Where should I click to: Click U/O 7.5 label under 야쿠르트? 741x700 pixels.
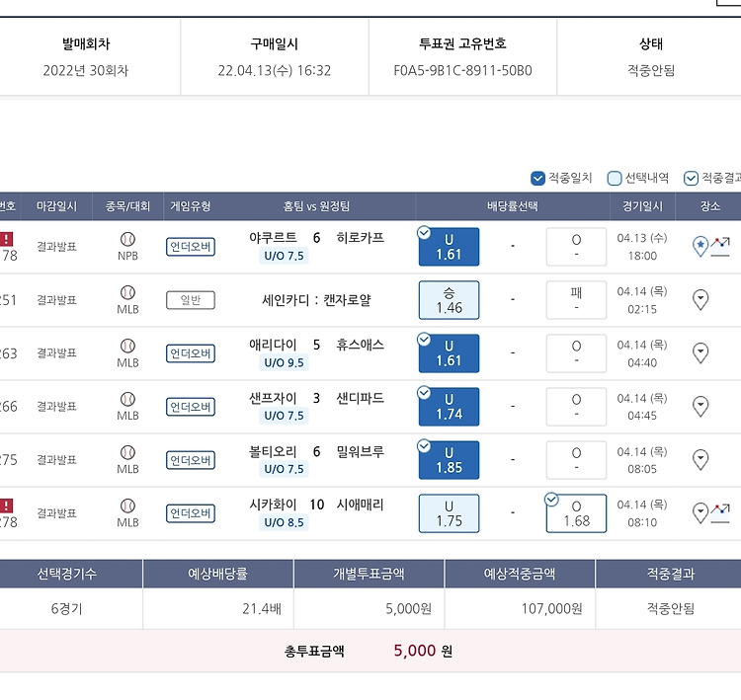pos(284,256)
